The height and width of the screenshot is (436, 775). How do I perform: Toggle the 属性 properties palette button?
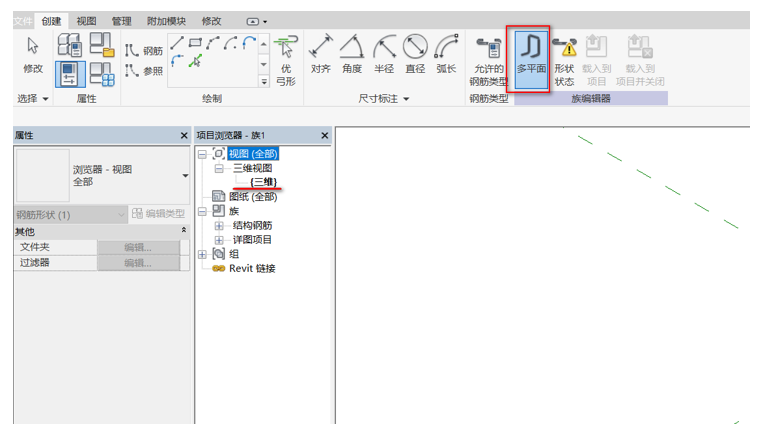tap(69, 73)
